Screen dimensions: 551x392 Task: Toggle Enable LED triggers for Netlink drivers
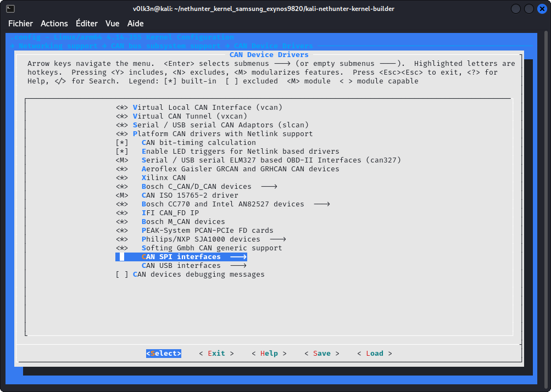pos(122,152)
